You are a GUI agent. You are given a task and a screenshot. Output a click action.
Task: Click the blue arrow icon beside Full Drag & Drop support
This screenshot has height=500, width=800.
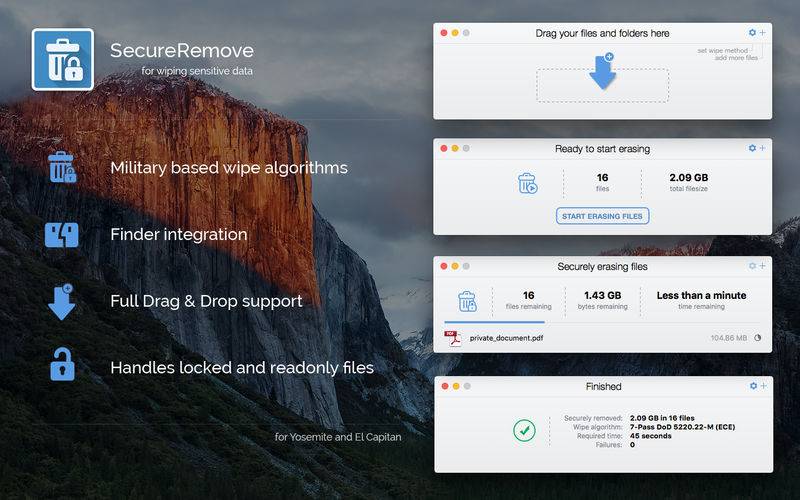point(62,302)
